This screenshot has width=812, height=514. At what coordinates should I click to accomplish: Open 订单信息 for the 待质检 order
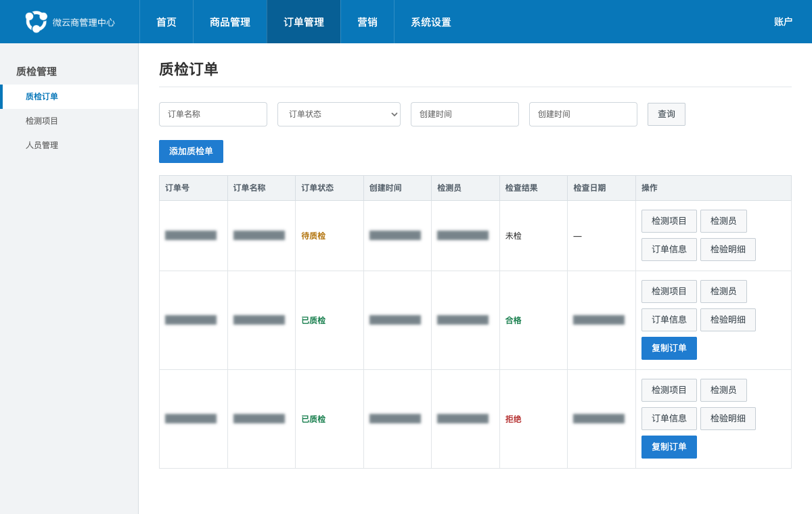click(x=669, y=250)
